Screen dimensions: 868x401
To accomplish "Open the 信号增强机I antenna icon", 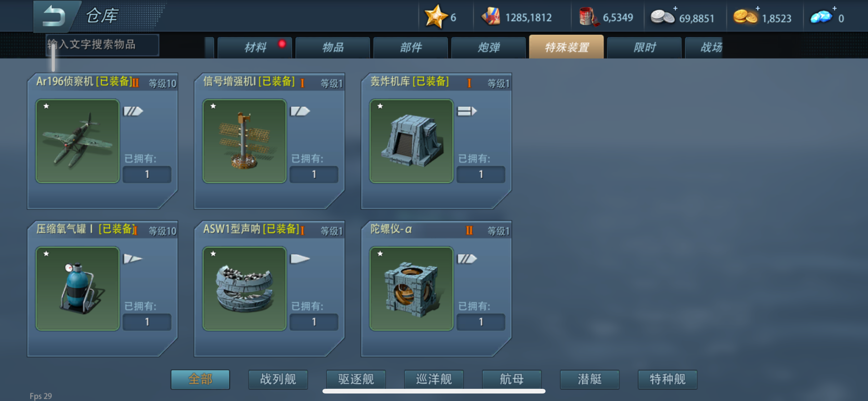I will tap(244, 141).
